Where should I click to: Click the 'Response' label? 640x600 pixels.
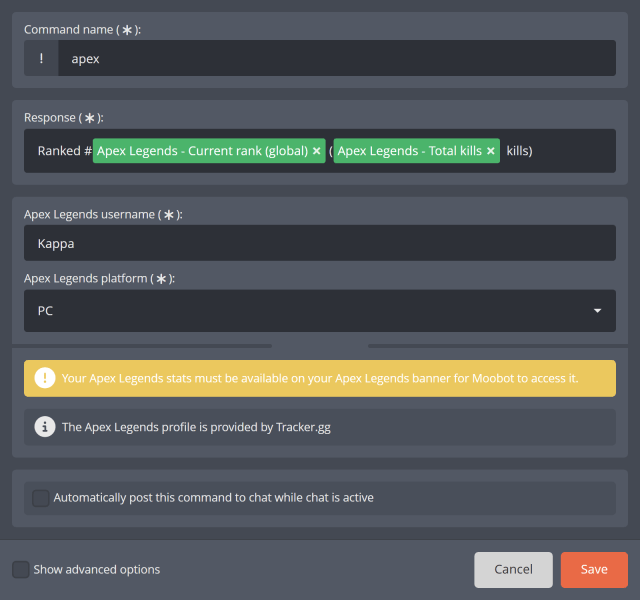[64, 118]
